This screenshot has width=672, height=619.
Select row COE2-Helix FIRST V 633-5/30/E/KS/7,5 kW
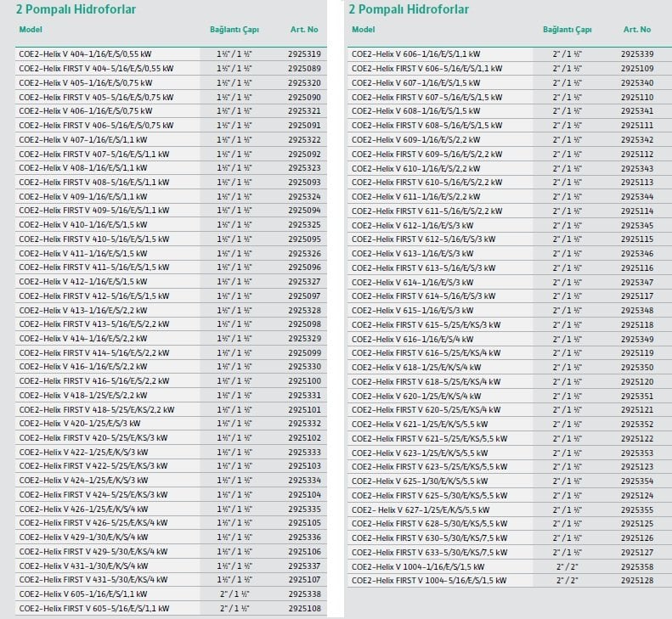(x=510, y=553)
